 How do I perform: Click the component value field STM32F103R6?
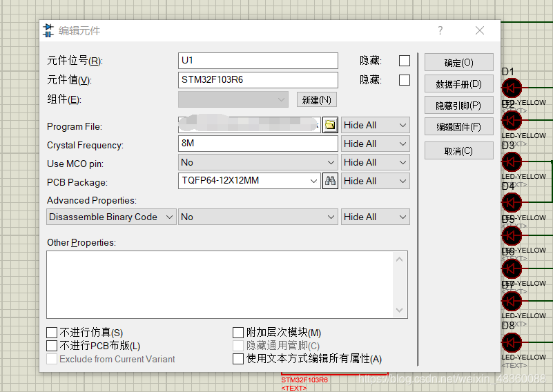[258, 80]
